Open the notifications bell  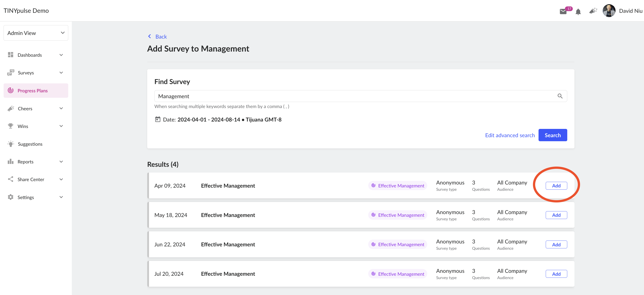(x=578, y=11)
